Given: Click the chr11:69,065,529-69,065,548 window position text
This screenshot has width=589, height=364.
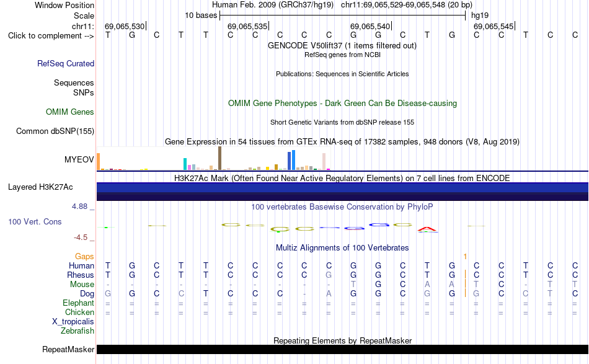Looking at the screenshot, I should (407, 5).
